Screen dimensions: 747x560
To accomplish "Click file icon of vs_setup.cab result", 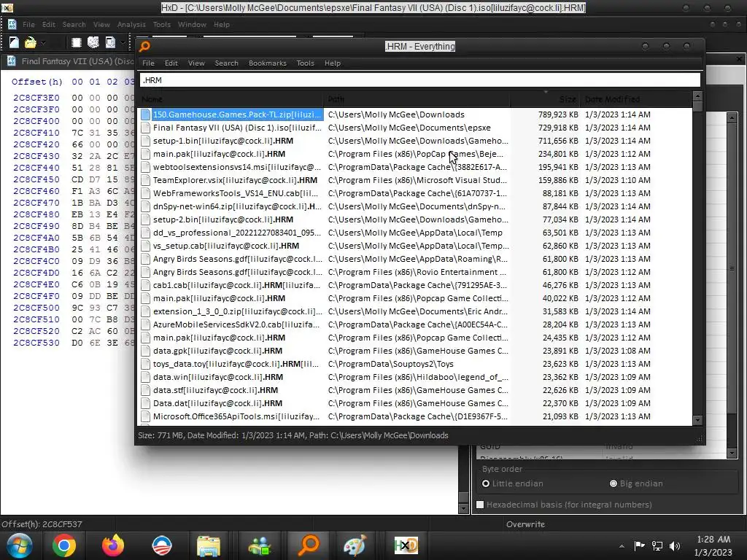I will point(145,246).
